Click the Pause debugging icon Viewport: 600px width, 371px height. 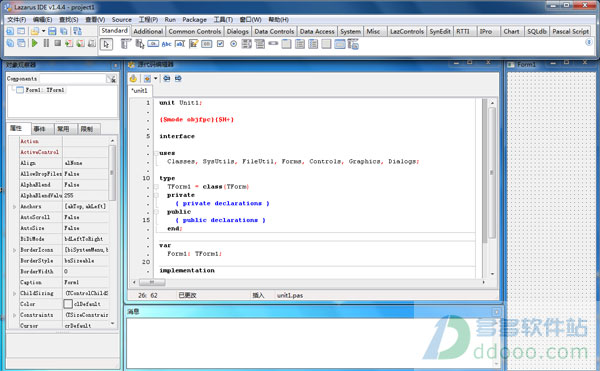tap(46, 43)
